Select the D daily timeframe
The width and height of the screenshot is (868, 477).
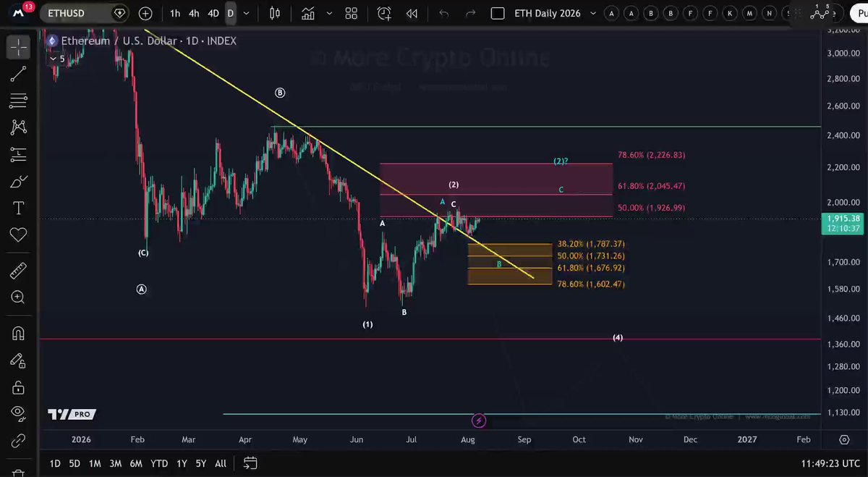pos(230,13)
